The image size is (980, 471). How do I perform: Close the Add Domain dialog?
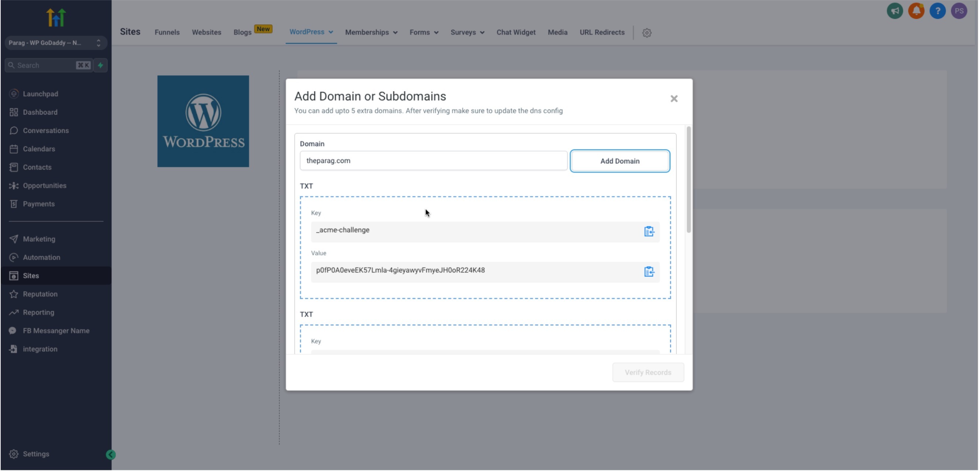click(674, 99)
